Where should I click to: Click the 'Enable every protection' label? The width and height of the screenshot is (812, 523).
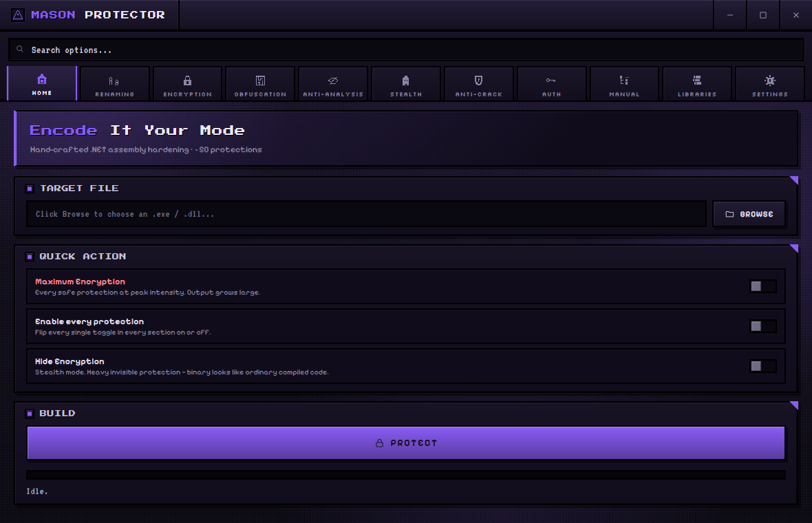(89, 321)
